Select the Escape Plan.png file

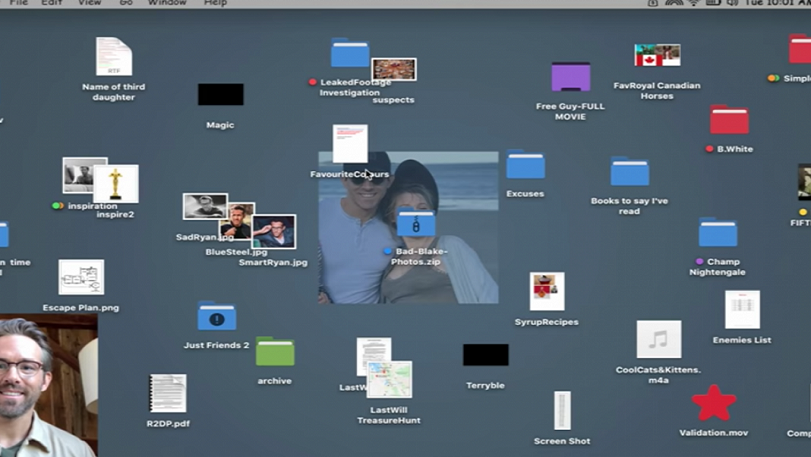[81, 277]
